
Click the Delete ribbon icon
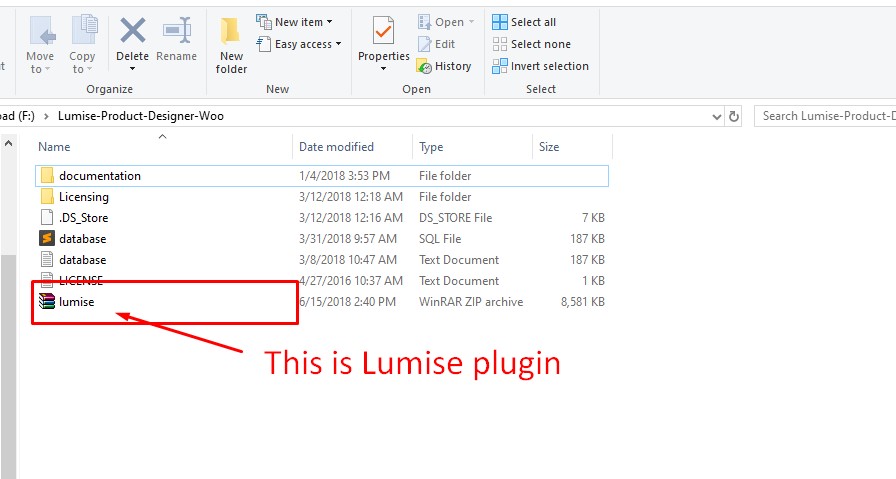[133, 30]
